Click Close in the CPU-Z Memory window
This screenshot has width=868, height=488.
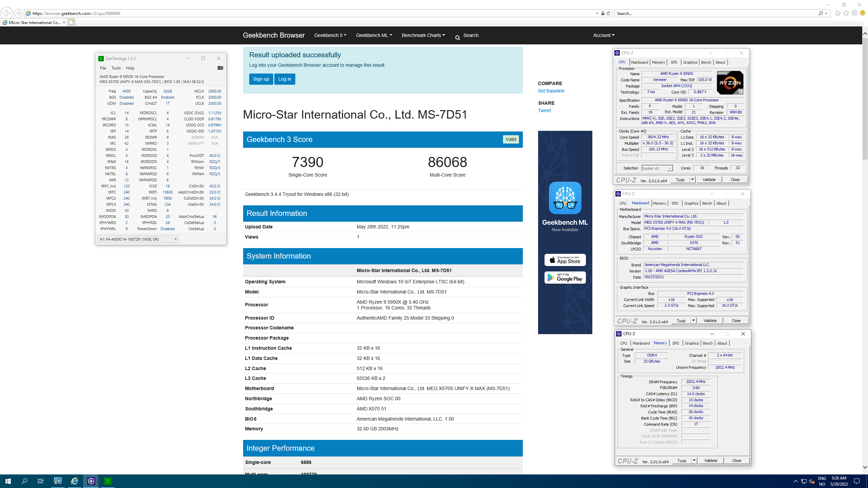coord(737,461)
